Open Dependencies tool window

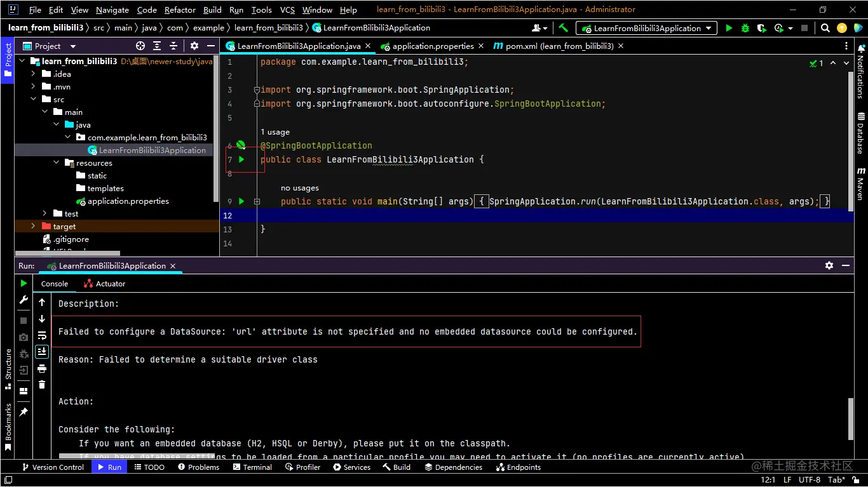[454, 467]
